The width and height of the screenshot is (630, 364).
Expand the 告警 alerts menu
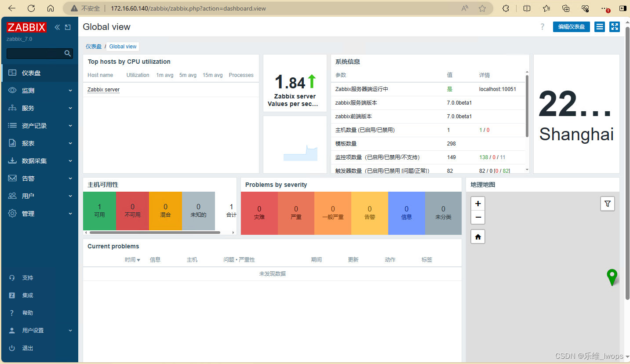click(x=40, y=178)
